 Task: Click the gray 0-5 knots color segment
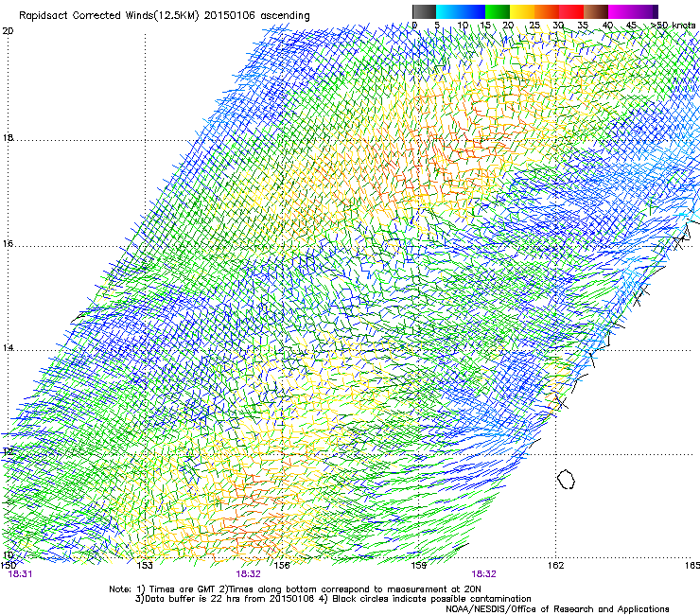(x=424, y=11)
